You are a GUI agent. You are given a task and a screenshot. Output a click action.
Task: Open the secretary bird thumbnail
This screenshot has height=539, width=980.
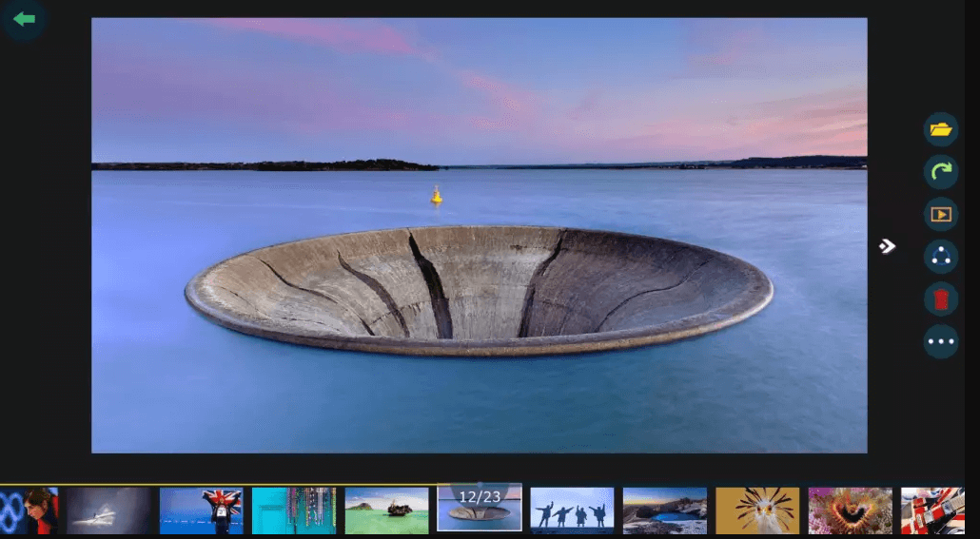[757, 510]
